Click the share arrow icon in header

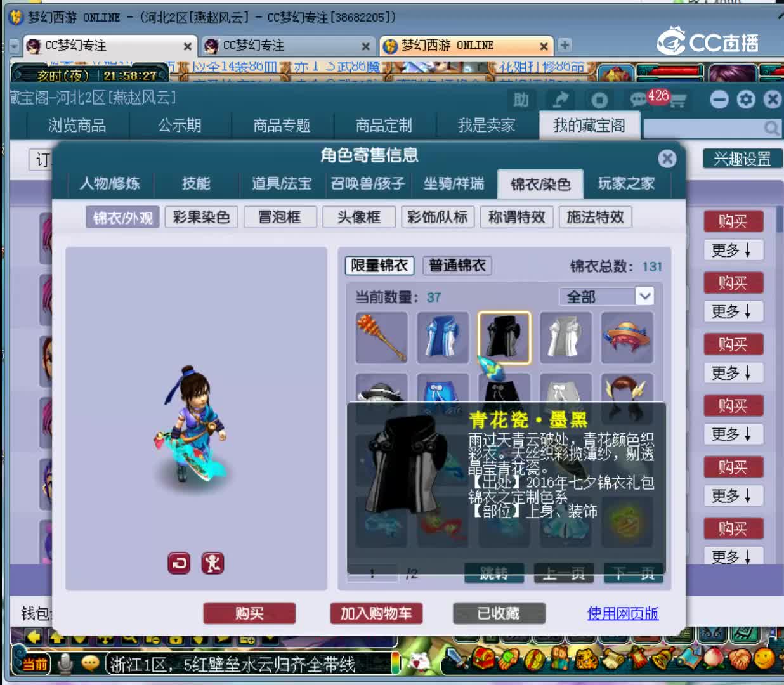(560, 100)
